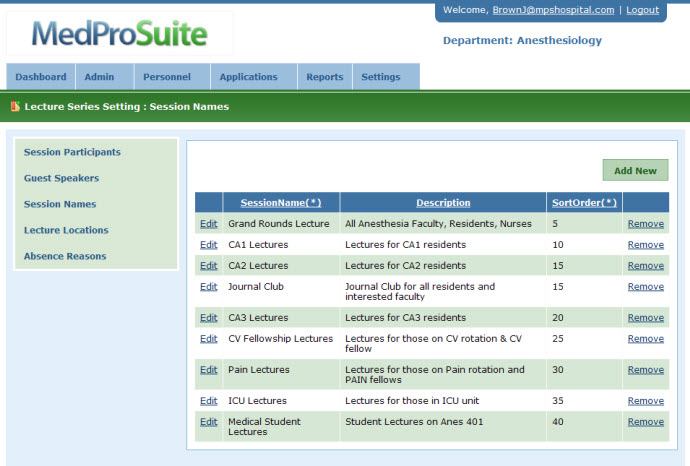Click the 'Grand Rounds Lecture' session name cell
This screenshot has height=466, width=690.
(x=279, y=224)
